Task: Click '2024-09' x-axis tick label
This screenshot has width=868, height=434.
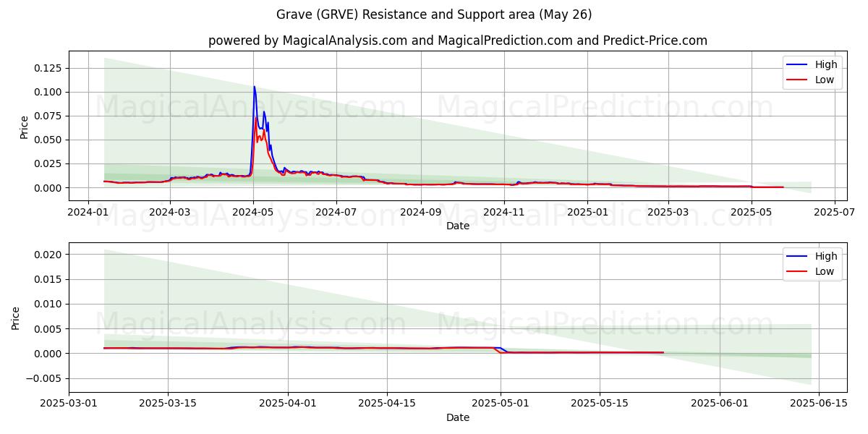Action: (x=420, y=213)
